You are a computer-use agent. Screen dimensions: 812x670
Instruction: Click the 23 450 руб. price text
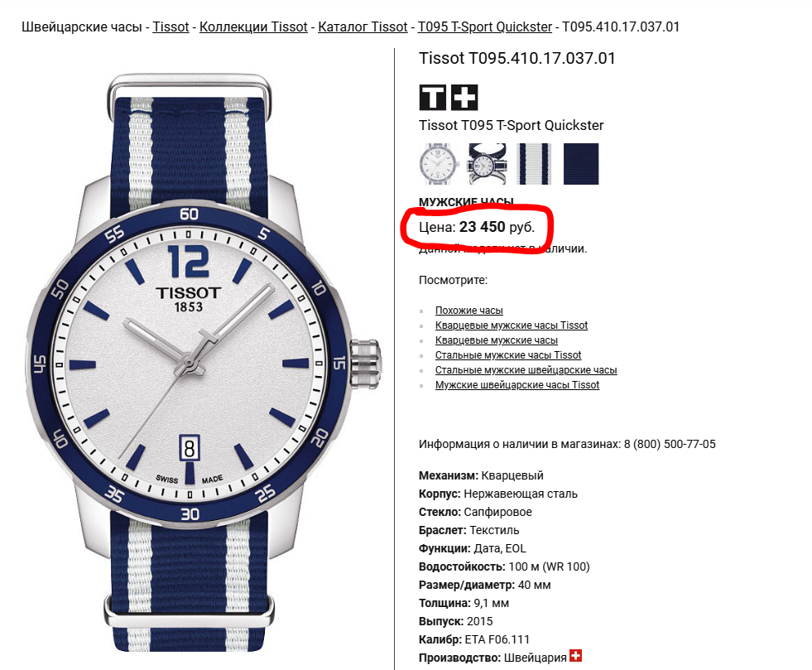coord(497,227)
